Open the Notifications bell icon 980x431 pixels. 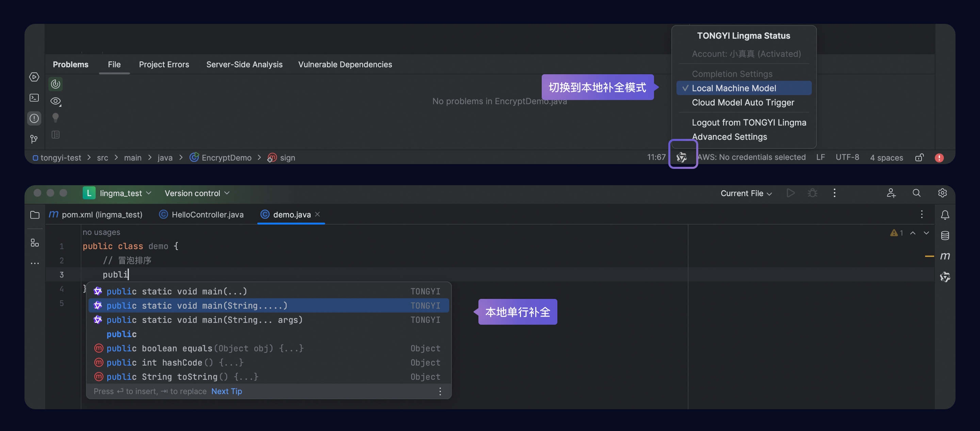click(945, 215)
